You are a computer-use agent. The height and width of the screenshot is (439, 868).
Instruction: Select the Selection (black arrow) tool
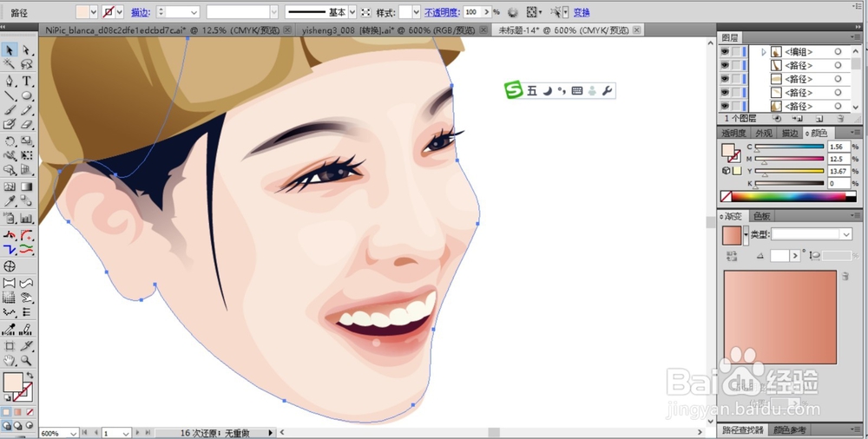[10, 50]
